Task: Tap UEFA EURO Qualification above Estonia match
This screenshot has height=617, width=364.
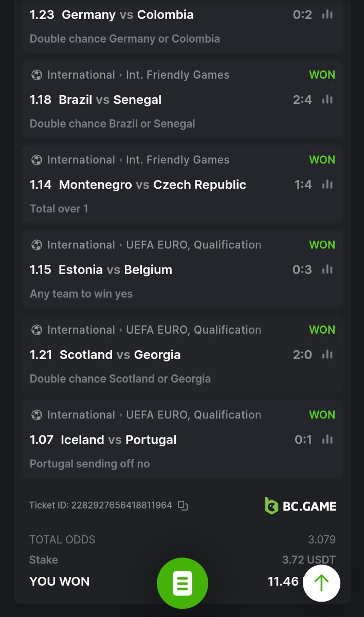Action: click(193, 245)
